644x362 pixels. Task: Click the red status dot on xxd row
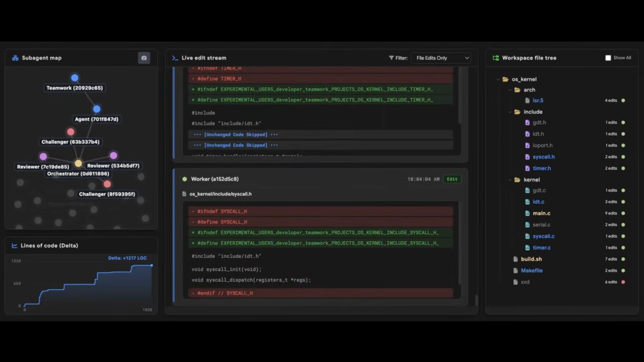[x=623, y=282]
